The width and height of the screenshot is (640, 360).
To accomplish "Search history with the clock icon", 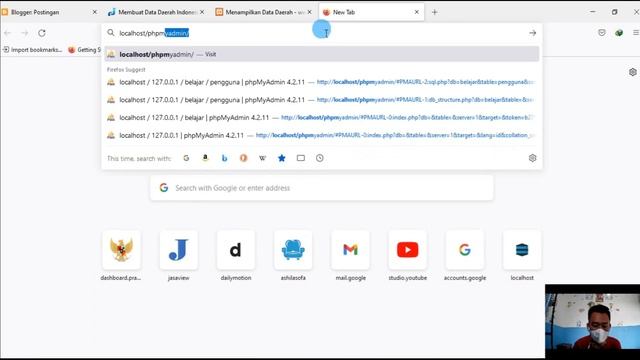I will [320, 158].
